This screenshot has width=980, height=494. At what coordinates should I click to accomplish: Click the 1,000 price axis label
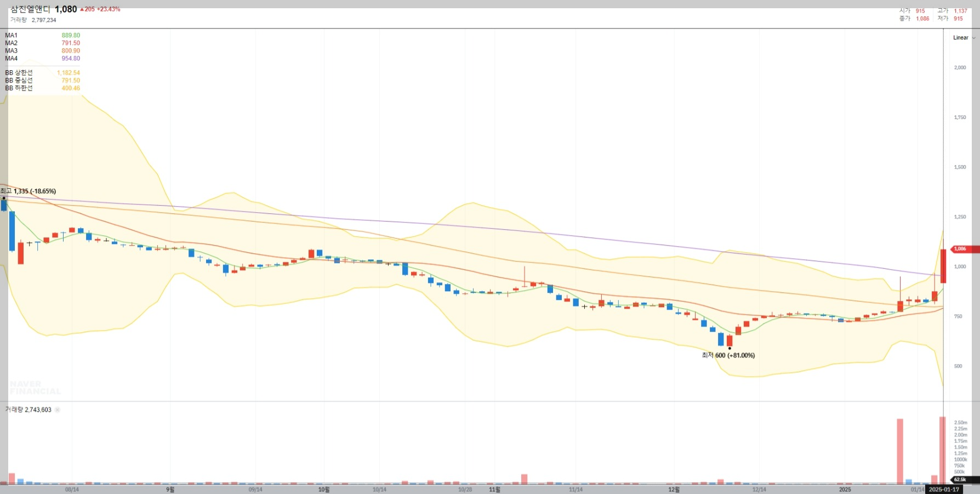(960, 266)
